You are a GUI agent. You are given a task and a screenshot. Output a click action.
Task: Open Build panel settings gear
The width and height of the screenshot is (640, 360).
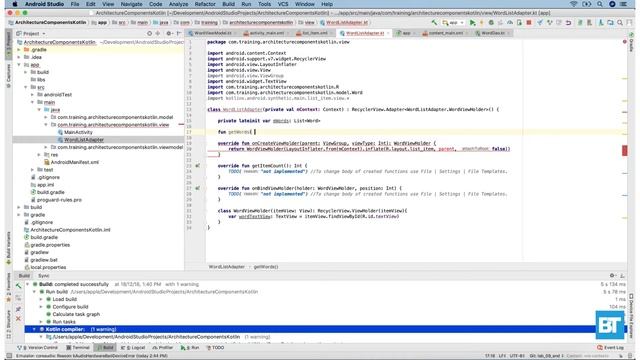click(x=612, y=276)
